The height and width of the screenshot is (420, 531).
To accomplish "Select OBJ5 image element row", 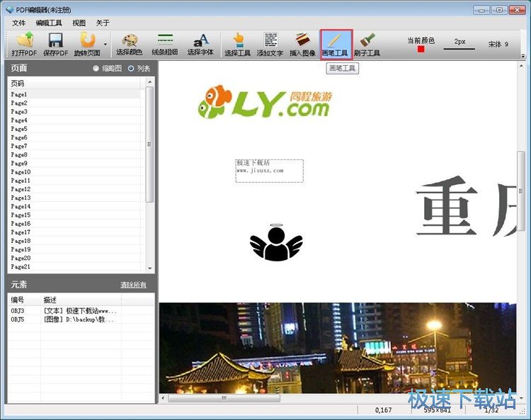I will (x=81, y=319).
